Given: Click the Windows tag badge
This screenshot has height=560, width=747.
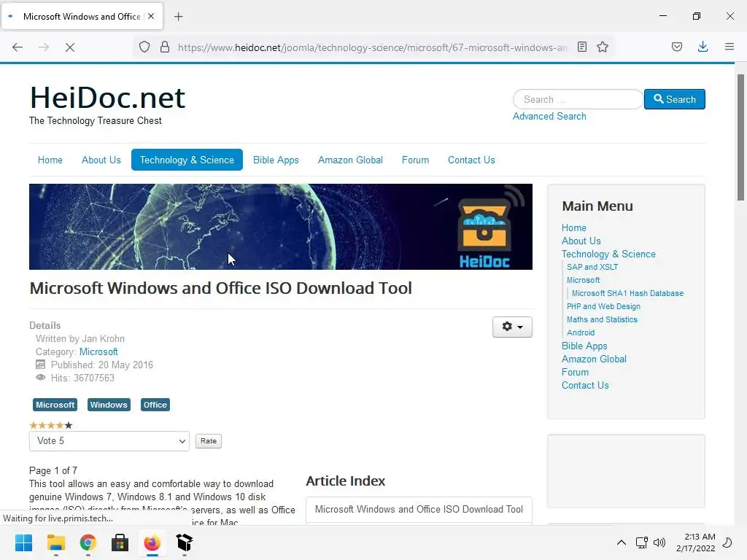Looking at the screenshot, I should [x=109, y=405].
